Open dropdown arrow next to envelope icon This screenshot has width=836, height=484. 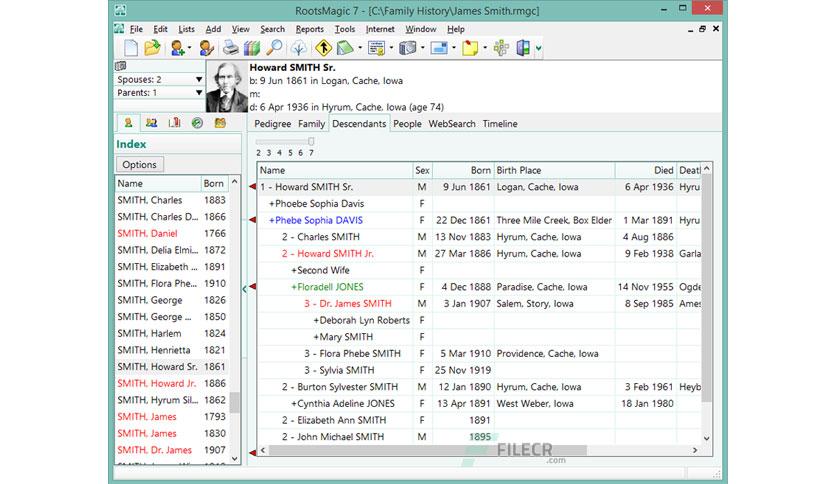[x=454, y=49]
